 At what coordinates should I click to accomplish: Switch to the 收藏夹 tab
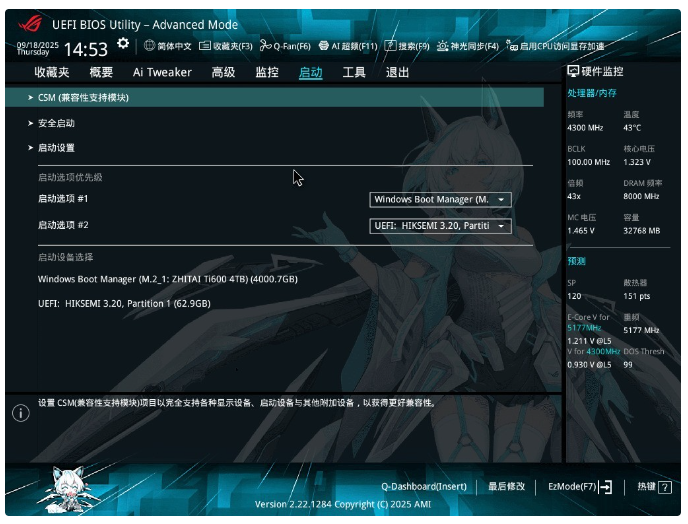tap(52, 72)
